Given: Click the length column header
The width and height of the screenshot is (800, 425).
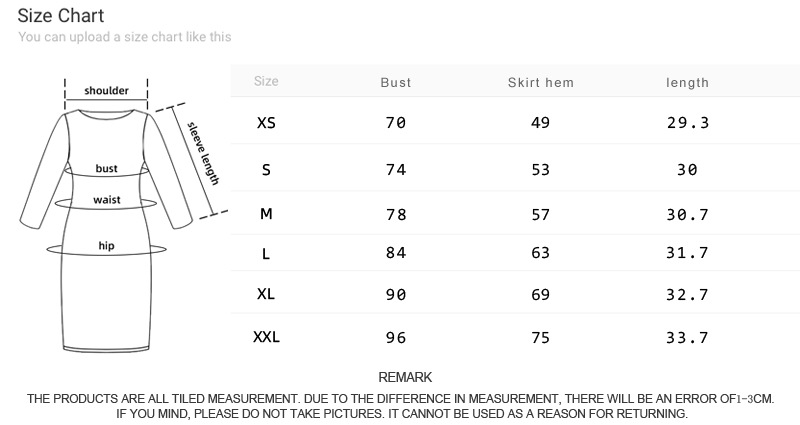Looking at the screenshot, I should [x=687, y=82].
